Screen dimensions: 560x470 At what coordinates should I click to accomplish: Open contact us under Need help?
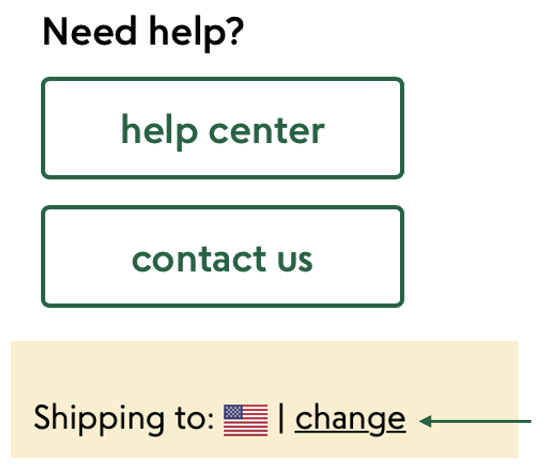point(222,256)
